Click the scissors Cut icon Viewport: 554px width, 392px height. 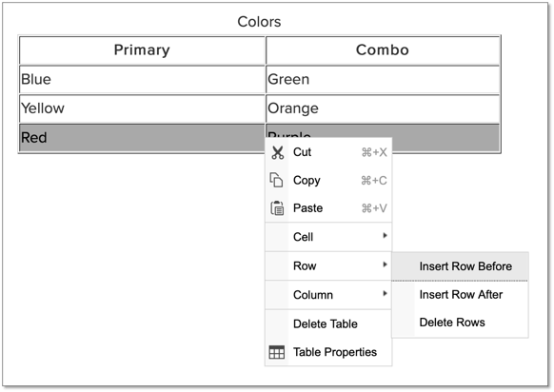click(x=277, y=152)
